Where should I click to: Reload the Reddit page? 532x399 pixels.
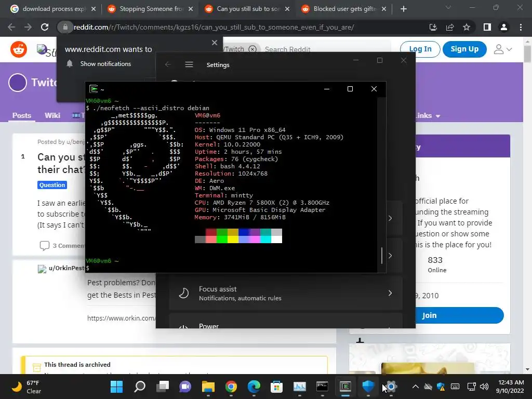(45, 27)
